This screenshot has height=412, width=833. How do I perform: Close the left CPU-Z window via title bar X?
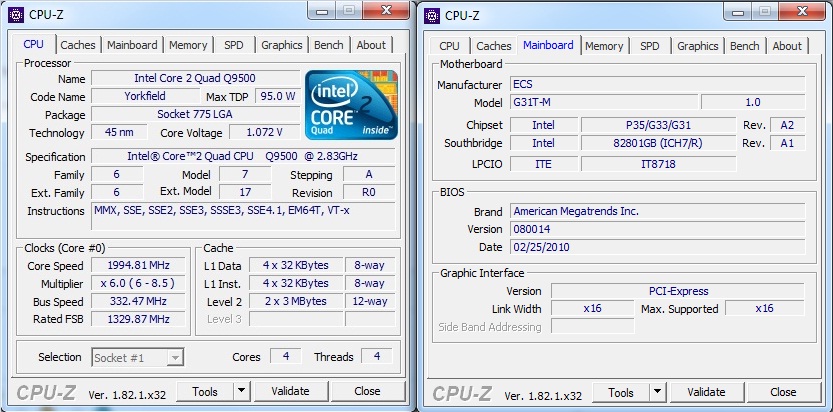pyautogui.click(x=387, y=10)
